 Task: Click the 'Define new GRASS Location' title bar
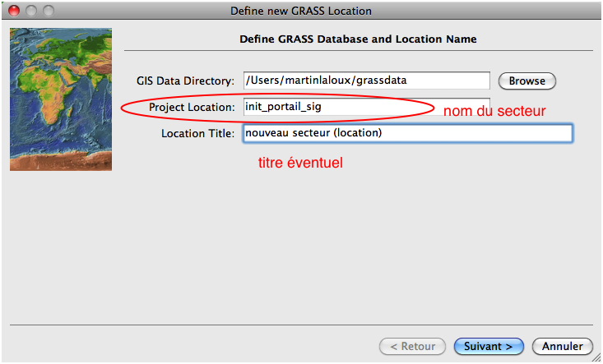[x=301, y=12]
